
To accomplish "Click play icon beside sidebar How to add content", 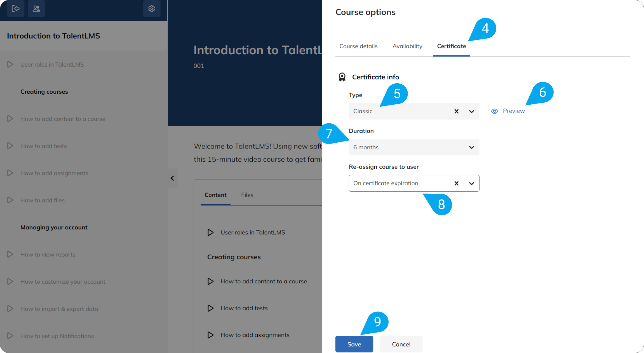I will tap(10, 119).
